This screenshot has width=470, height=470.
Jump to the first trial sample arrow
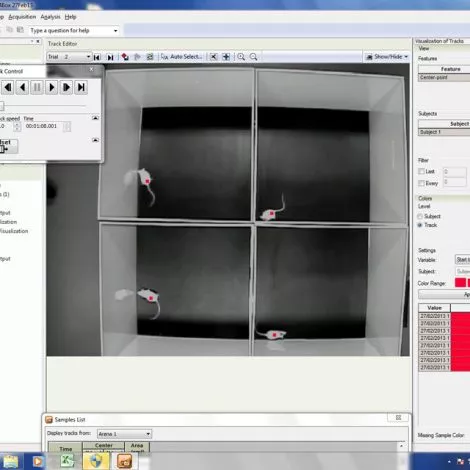(x=97, y=57)
